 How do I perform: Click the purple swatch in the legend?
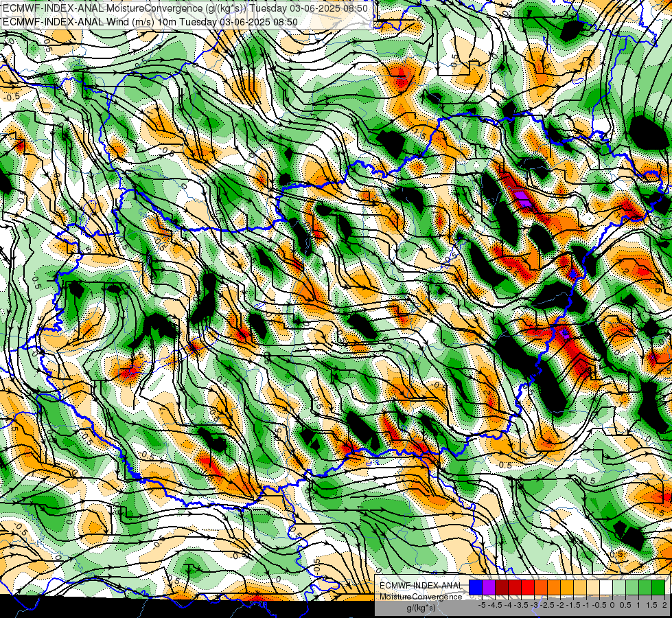[489, 587]
